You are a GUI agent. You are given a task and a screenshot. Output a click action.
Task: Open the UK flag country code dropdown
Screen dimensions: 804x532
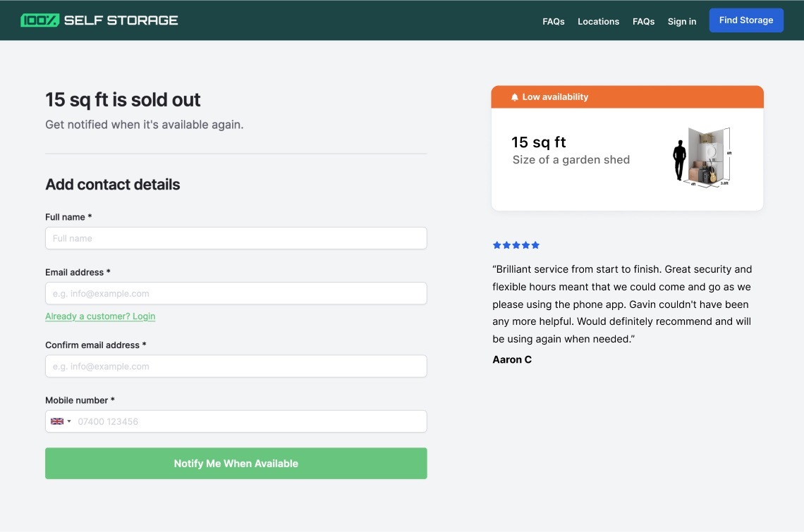pyautogui.click(x=61, y=421)
